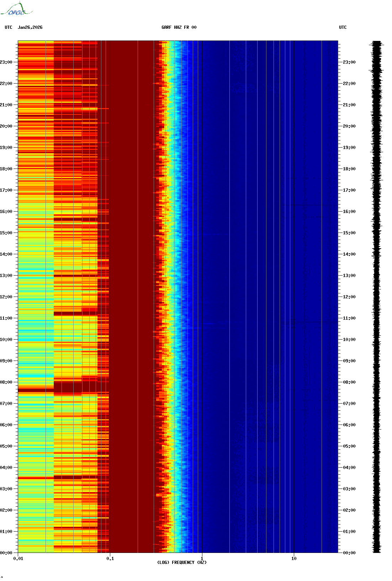Select 12:00 on the left time axis

6,297
